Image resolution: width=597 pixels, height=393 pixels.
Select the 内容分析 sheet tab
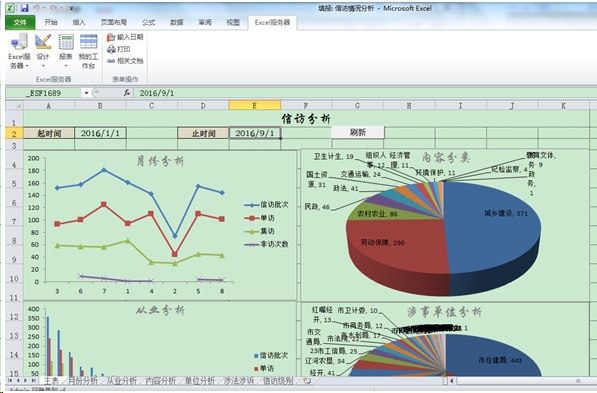(161, 380)
